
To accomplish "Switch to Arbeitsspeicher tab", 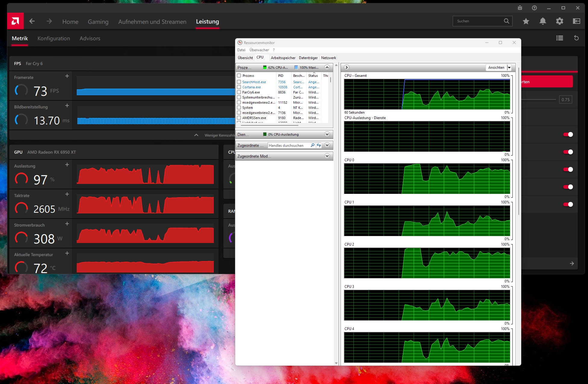I will 283,58.
